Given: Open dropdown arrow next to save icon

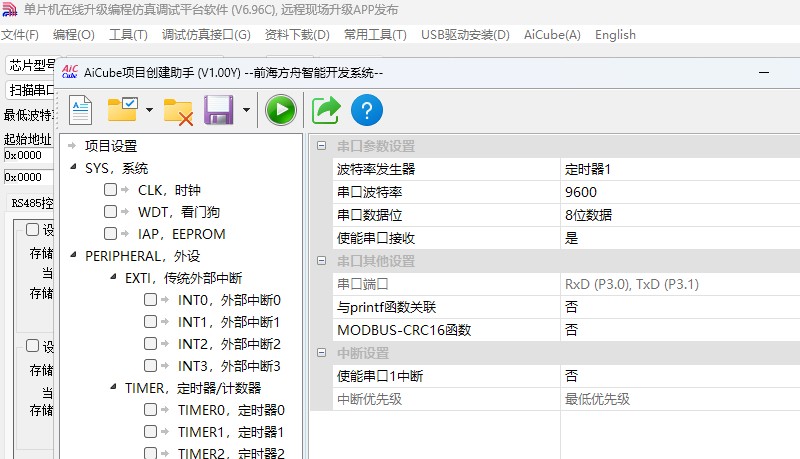Looking at the screenshot, I should (245, 110).
